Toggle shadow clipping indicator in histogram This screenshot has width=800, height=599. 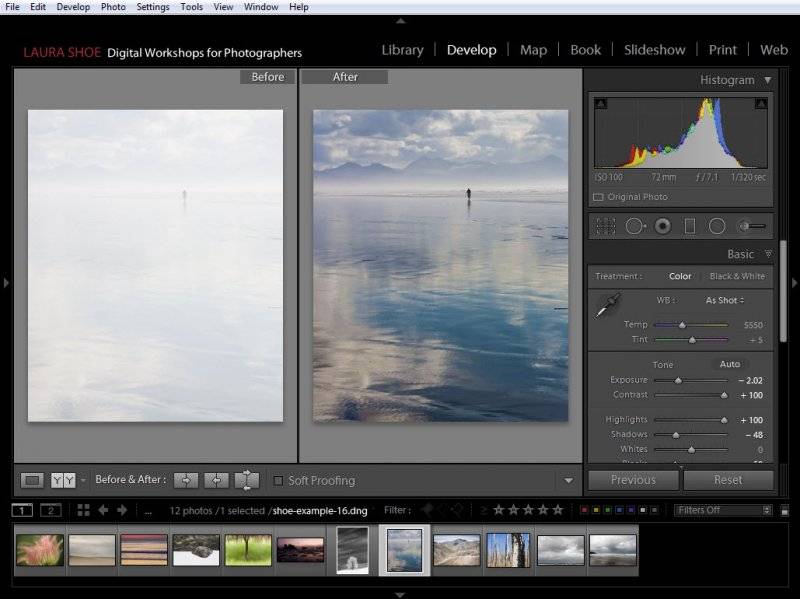tap(601, 104)
